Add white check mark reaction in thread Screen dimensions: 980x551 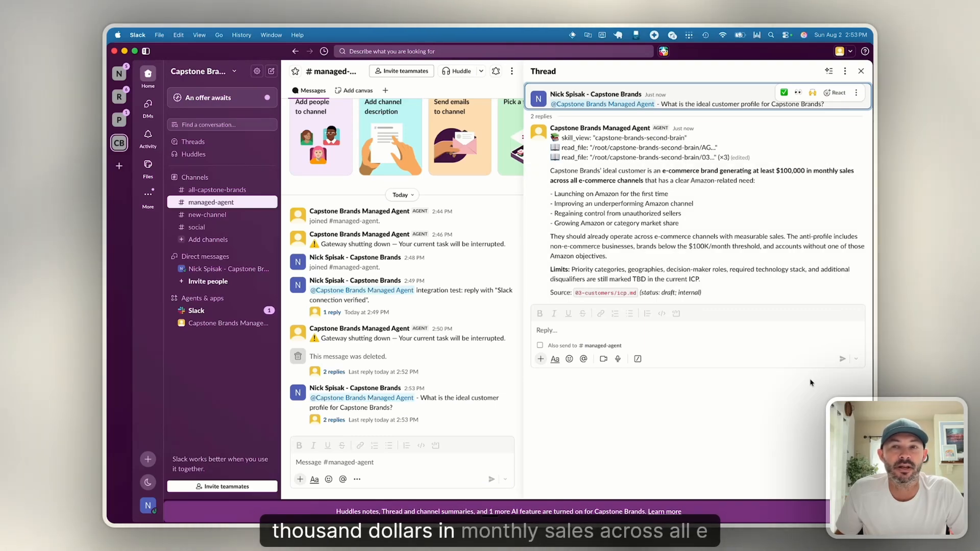pos(784,92)
